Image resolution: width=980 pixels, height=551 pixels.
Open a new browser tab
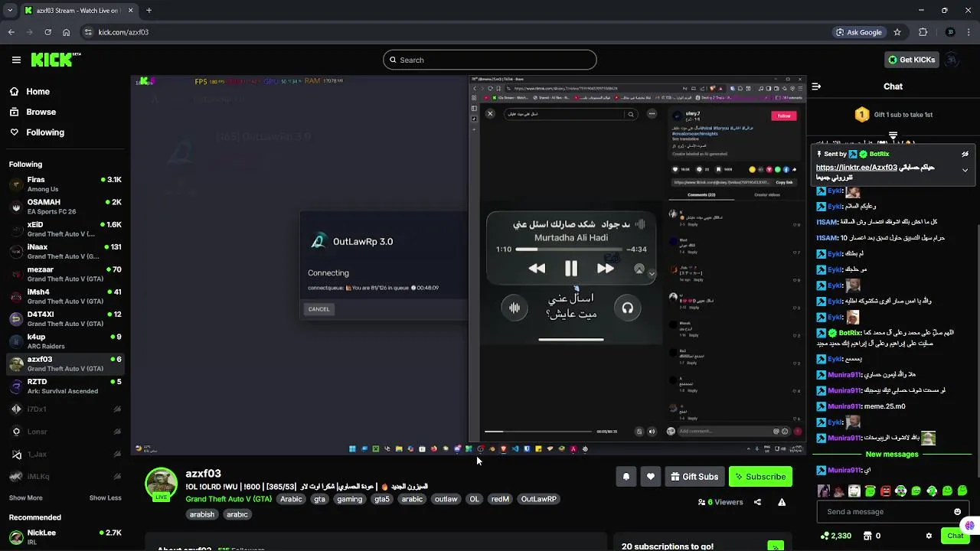tap(149, 11)
